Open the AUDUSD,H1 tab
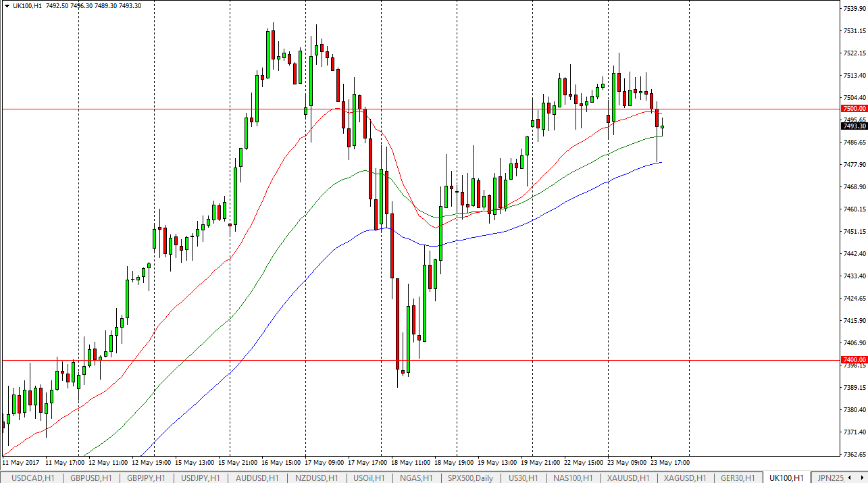Image resolution: width=868 pixels, height=483 pixels. pos(257,478)
